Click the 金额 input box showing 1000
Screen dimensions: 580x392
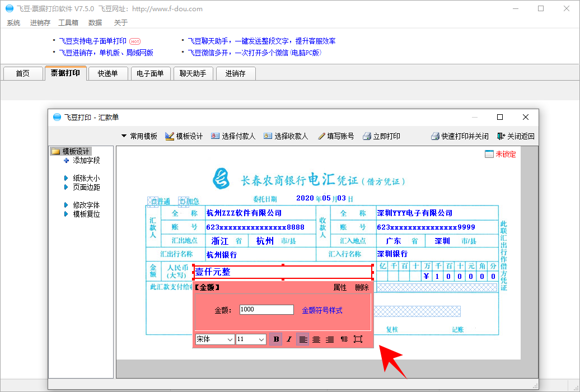(266, 310)
